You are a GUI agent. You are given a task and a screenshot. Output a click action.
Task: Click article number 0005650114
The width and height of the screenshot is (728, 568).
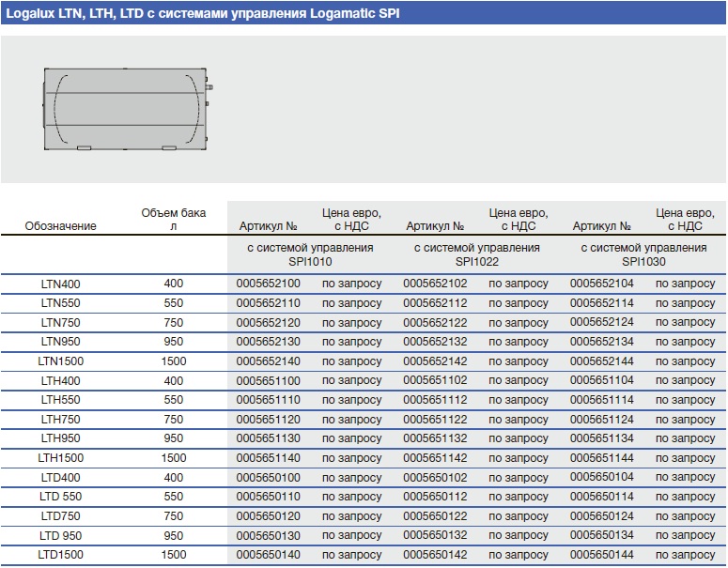[x=602, y=496]
